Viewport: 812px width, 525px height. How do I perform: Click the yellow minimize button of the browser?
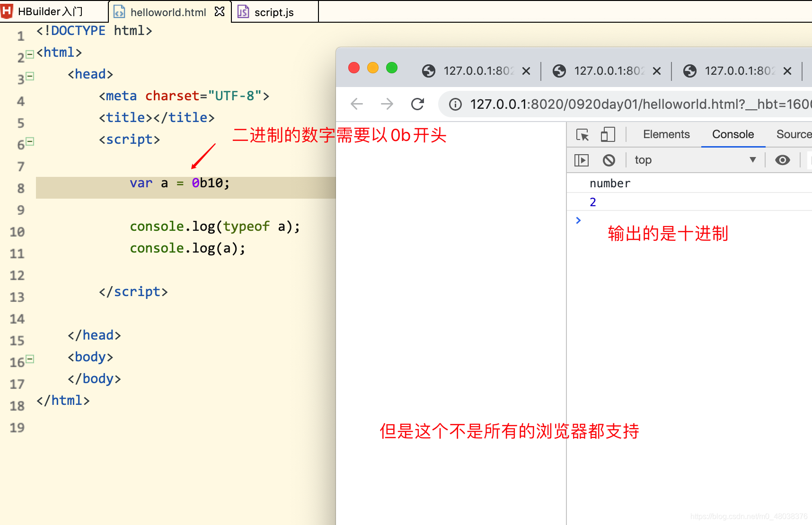373,68
